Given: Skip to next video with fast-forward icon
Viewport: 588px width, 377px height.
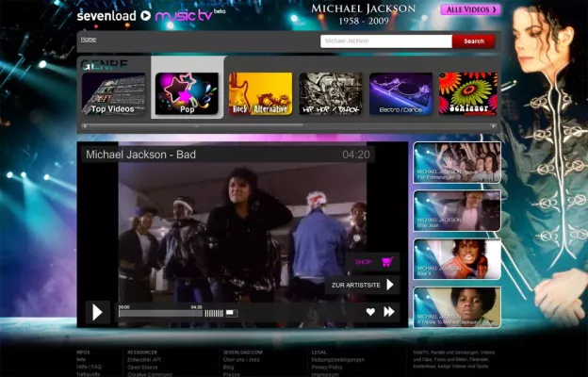Looking at the screenshot, I should coord(388,312).
